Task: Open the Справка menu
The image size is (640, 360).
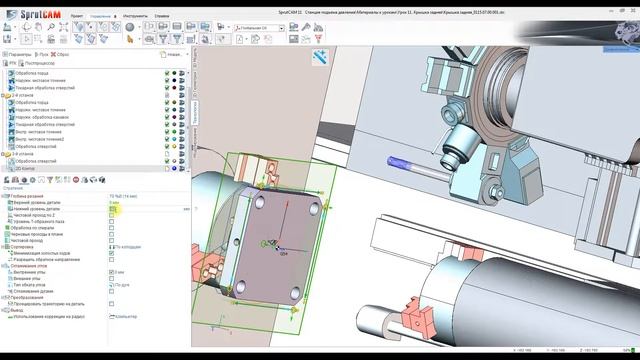Action: 162,16
